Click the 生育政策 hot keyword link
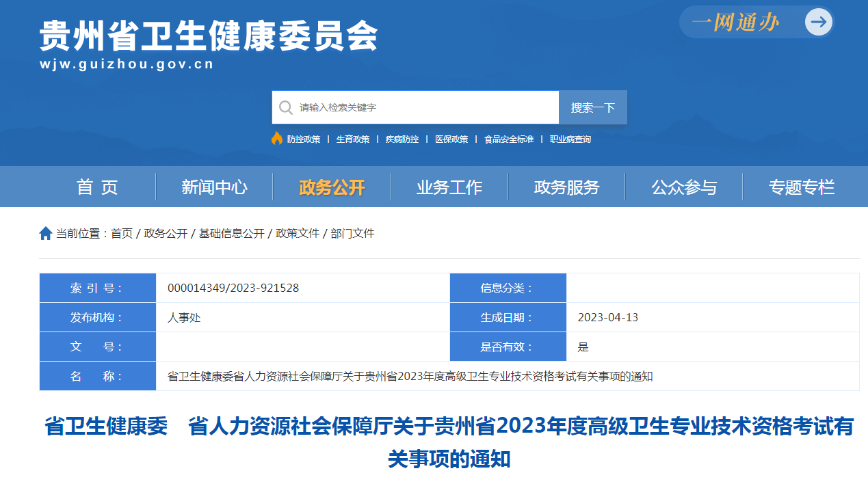This screenshot has height=486, width=868. [353, 139]
